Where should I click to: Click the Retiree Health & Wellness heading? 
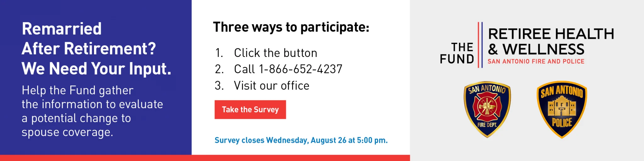(551, 41)
